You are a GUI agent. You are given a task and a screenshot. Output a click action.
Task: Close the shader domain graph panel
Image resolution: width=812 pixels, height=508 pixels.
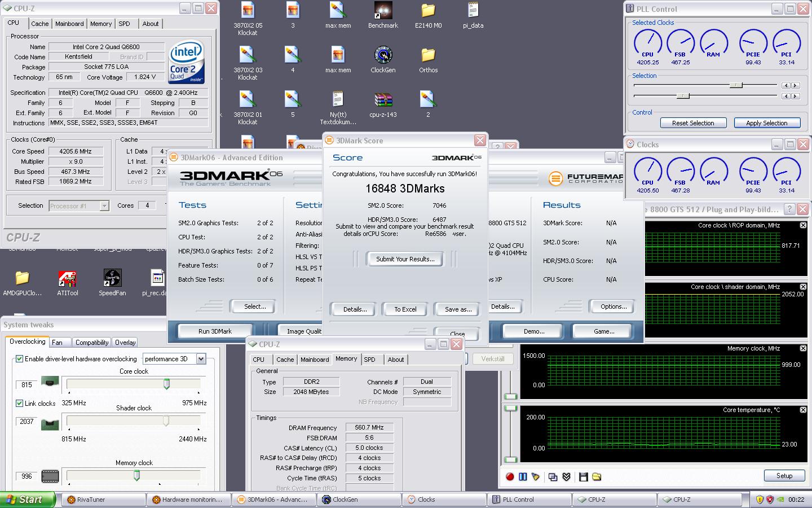click(803, 287)
